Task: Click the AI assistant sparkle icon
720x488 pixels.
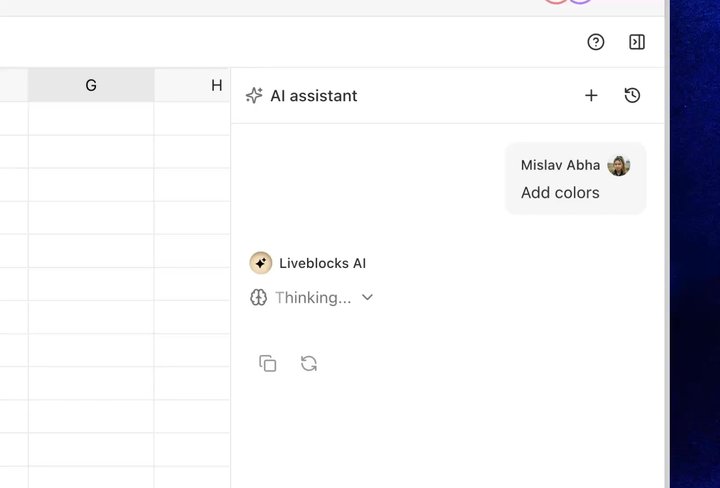Action: [254, 95]
